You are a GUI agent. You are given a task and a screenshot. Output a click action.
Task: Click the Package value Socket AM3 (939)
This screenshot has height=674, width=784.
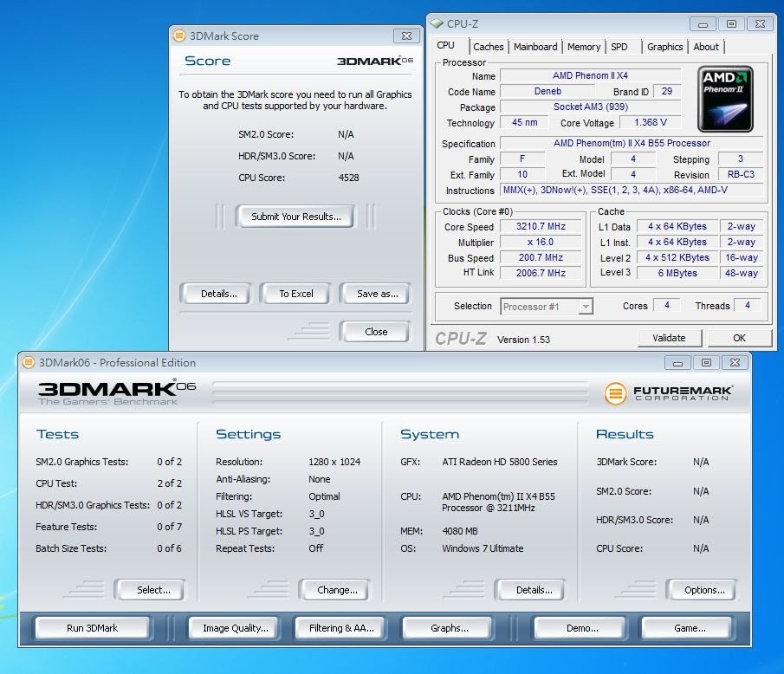[590, 107]
